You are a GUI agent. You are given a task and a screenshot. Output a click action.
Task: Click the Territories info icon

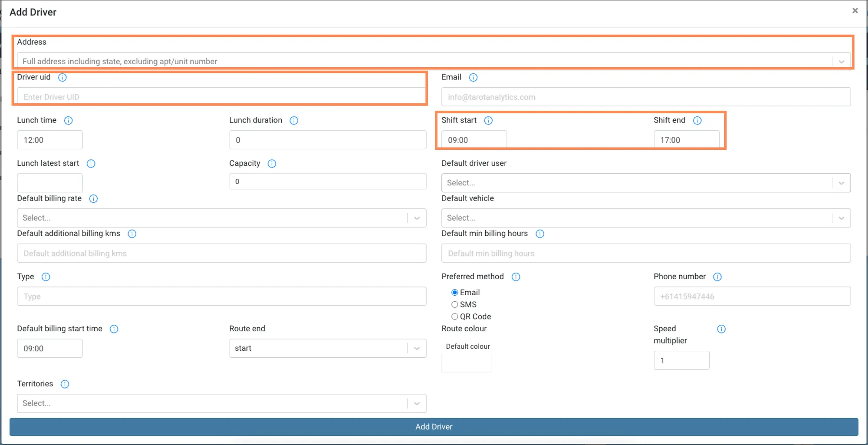pos(65,384)
